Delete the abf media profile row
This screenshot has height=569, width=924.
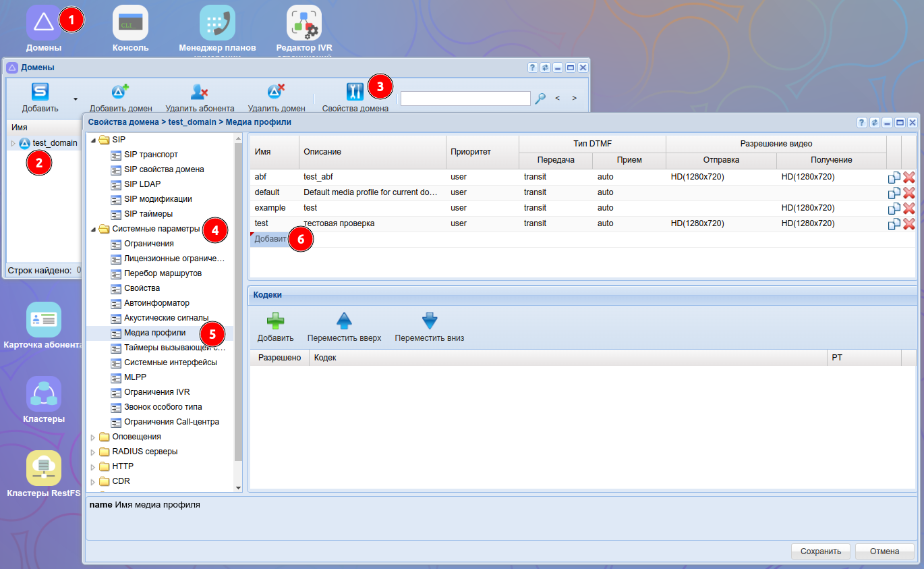pyautogui.click(x=908, y=178)
